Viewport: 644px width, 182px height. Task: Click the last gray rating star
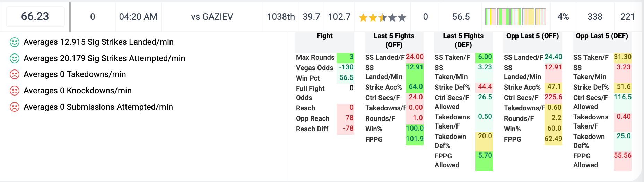point(402,17)
